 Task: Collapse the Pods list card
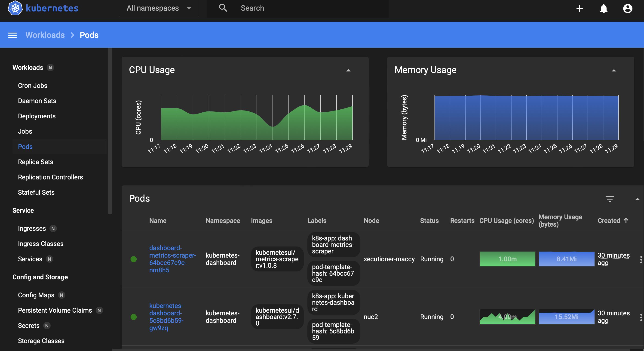[x=637, y=199]
